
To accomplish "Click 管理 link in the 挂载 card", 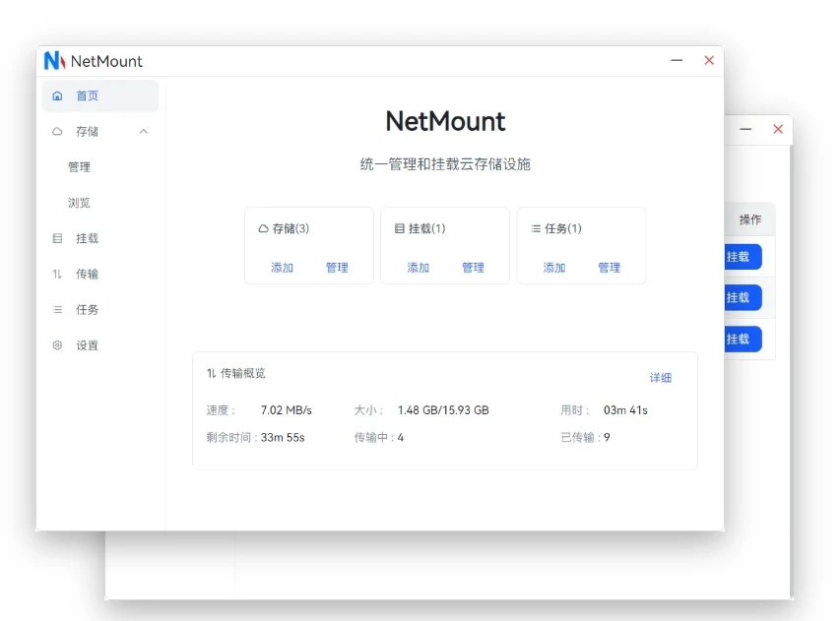I will pos(474,268).
